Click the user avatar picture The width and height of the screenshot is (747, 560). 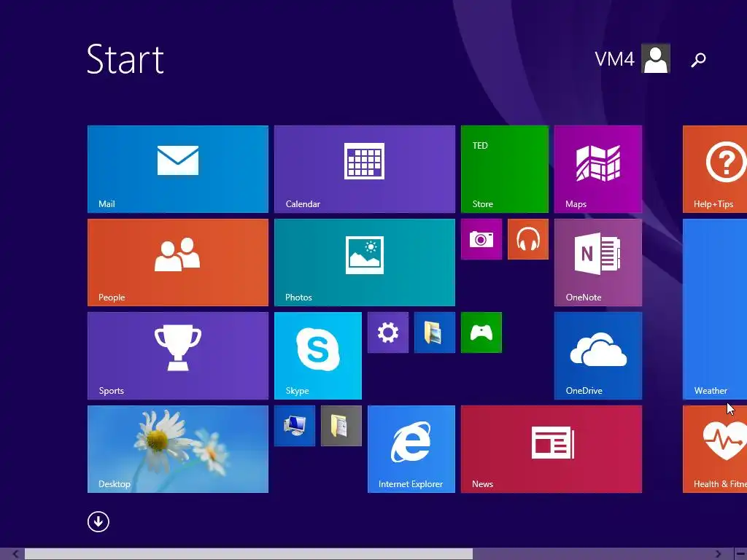point(656,58)
